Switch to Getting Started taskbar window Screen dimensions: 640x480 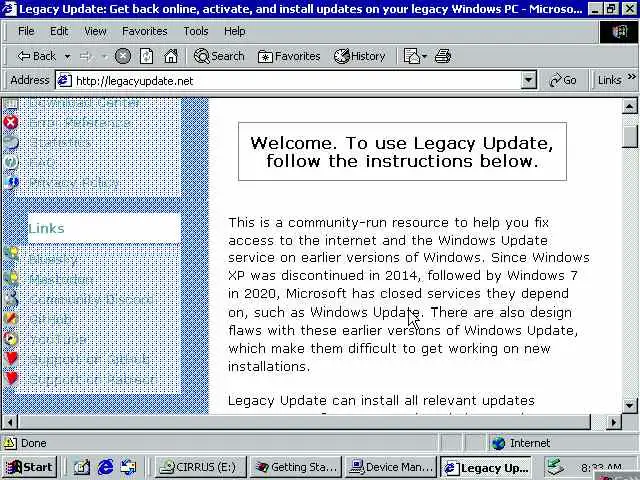pyautogui.click(x=296, y=467)
